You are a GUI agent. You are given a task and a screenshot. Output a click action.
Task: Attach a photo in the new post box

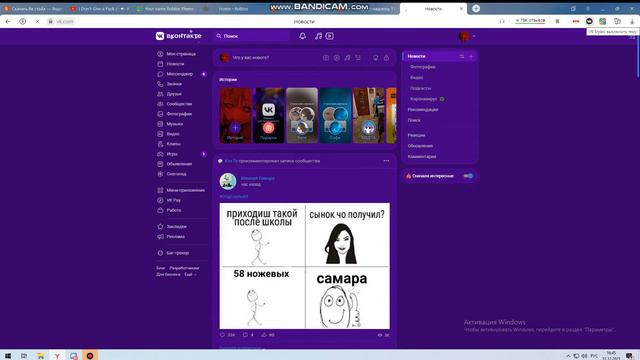(326, 58)
